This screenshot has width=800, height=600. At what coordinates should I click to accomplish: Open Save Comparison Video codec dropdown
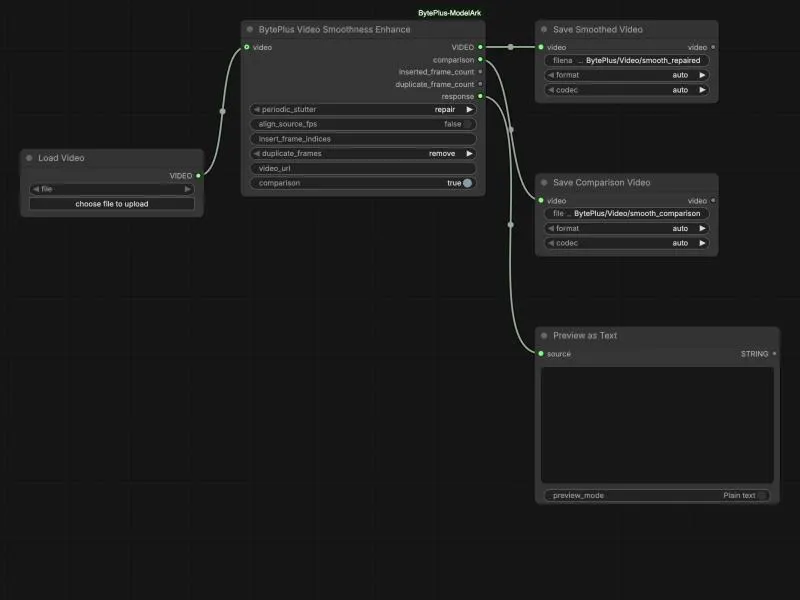pos(627,243)
